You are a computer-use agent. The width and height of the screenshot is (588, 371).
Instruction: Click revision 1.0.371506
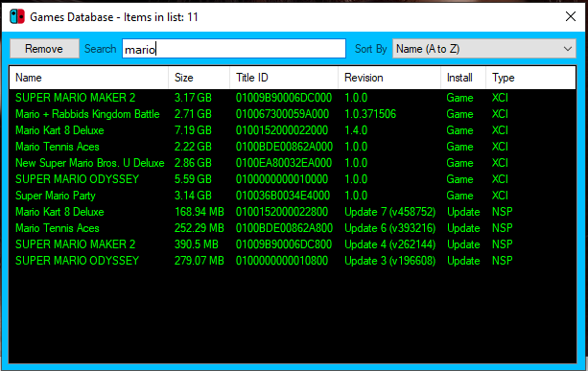[370, 114]
